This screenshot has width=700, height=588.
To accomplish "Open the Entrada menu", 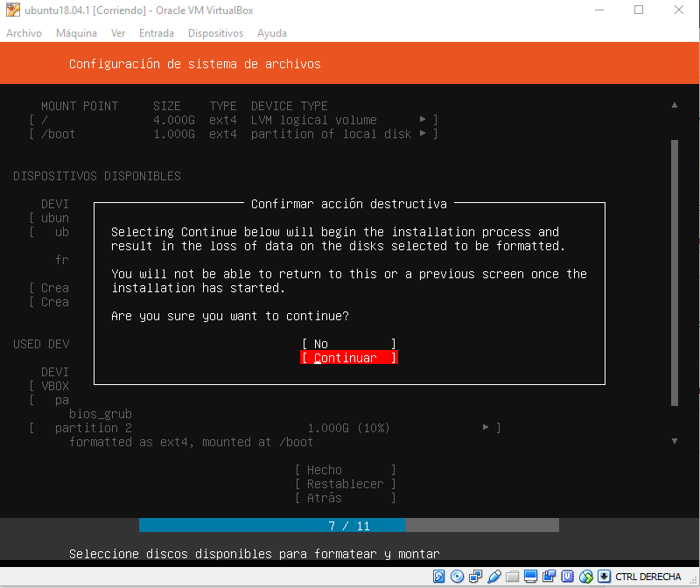I will click(x=157, y=33).
